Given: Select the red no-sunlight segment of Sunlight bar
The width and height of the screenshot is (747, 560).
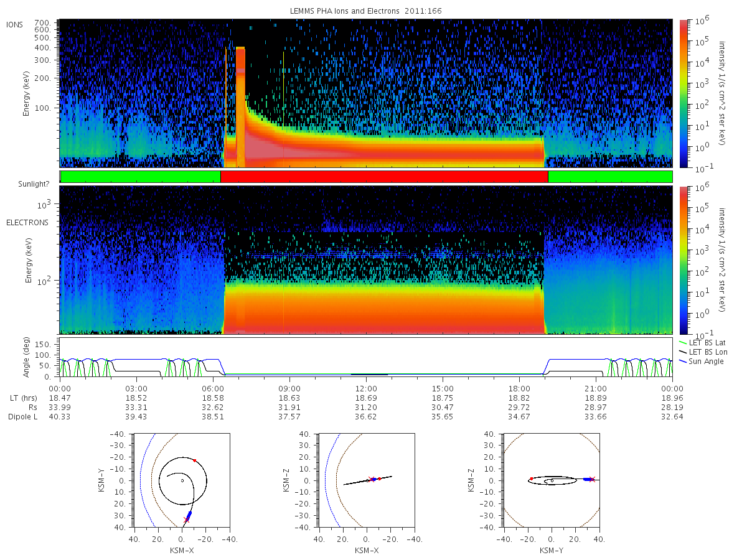Looking at the screenshot, I should (384, 177).
